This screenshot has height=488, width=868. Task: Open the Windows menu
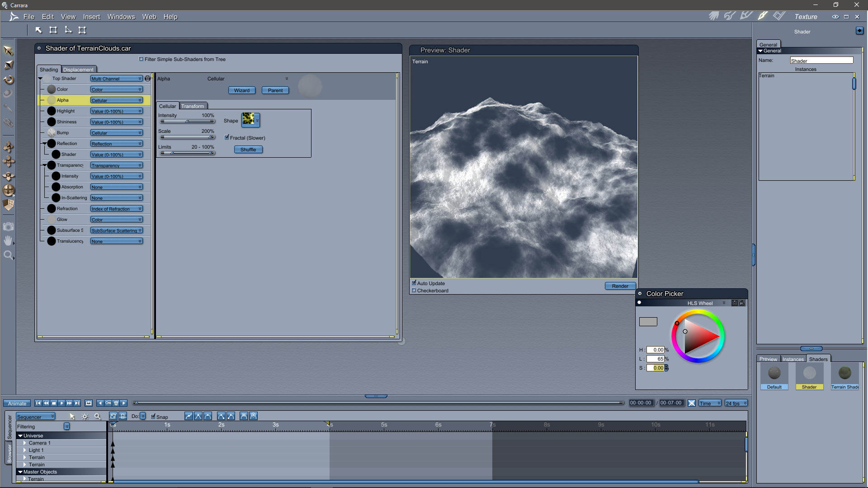click(121, 17)
